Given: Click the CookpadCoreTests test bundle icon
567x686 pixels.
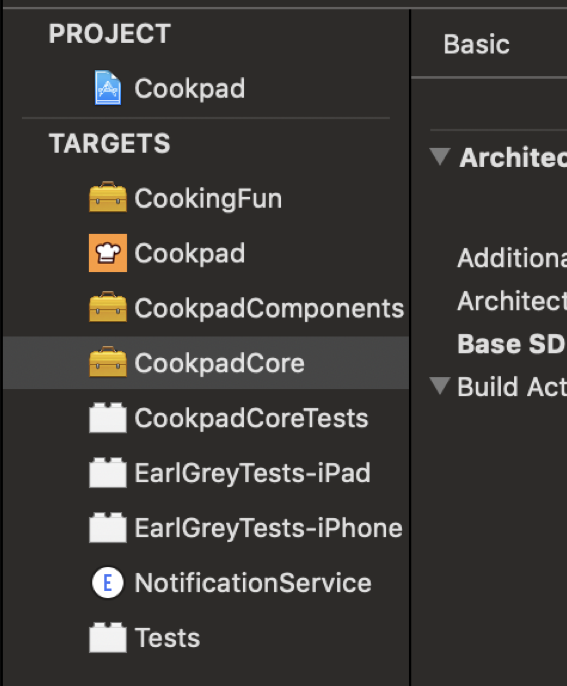Looking at the screenshot, I should [108, 418].
